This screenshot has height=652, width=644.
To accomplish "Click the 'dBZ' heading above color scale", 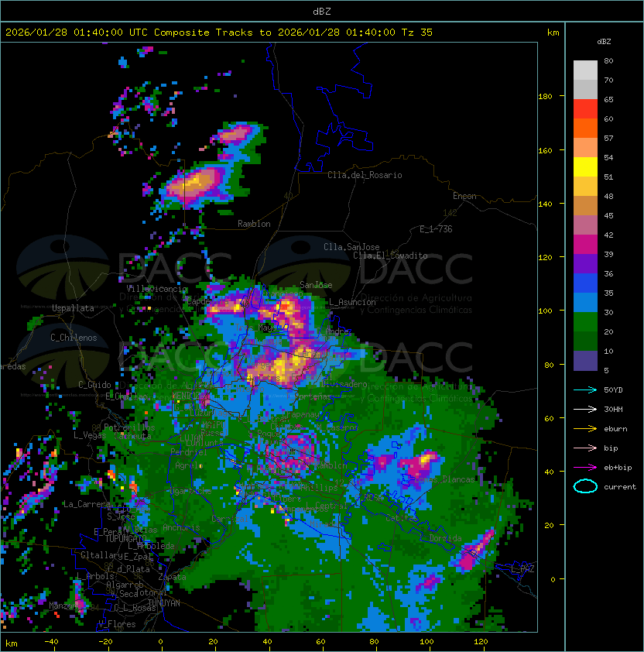I will click(604, 42).
